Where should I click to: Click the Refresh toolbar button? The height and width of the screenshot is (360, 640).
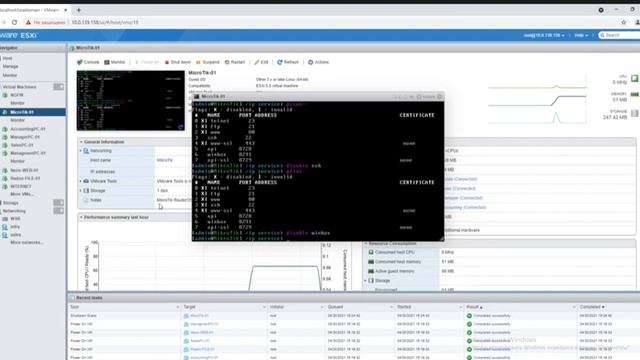[288, 62]
